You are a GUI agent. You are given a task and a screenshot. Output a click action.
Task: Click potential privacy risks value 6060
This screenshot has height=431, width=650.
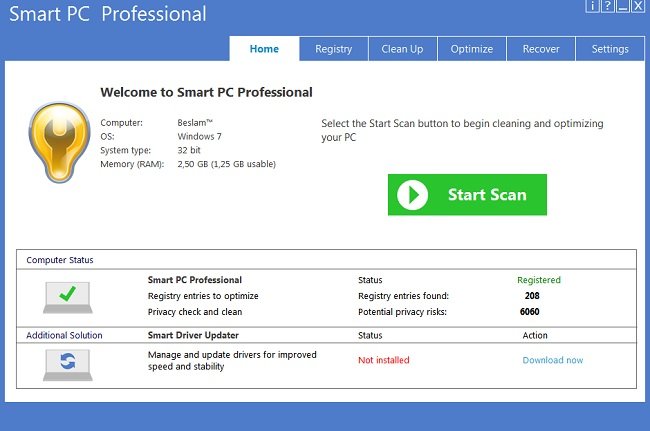pyautogui.click(x=530, y=312)
